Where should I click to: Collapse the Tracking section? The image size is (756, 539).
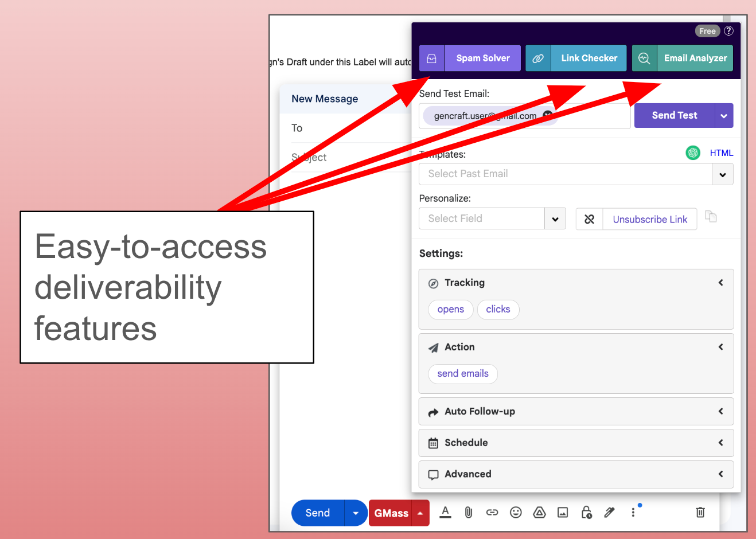coord(720,283)
